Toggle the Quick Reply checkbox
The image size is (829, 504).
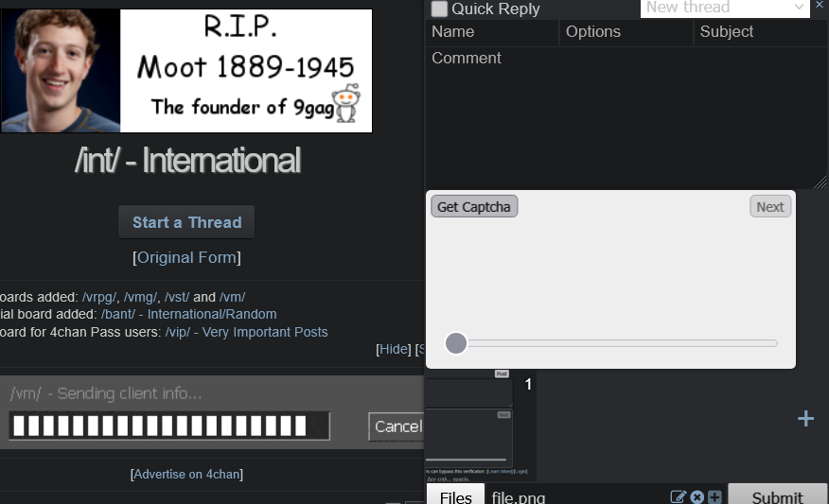tap(439, 9)
